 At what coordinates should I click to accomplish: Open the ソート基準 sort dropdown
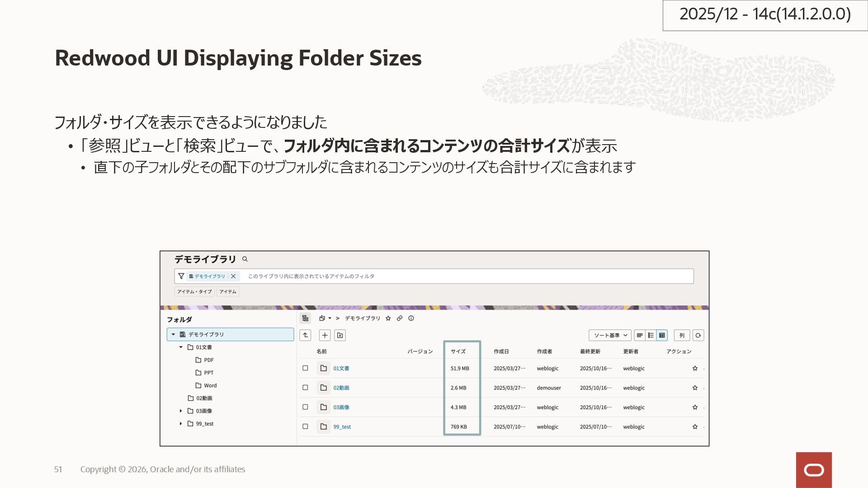pos(610,335)
